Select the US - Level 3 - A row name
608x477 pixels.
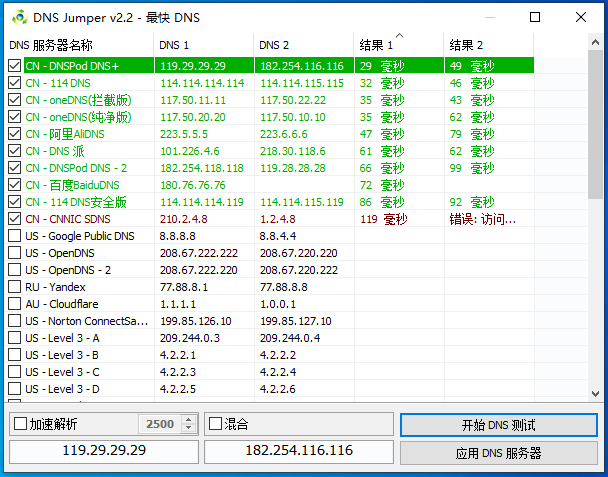(x=62, y=338)
